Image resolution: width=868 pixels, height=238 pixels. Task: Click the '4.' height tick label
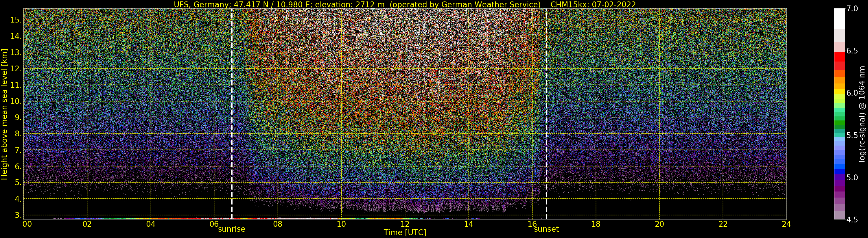pos(18,199)
